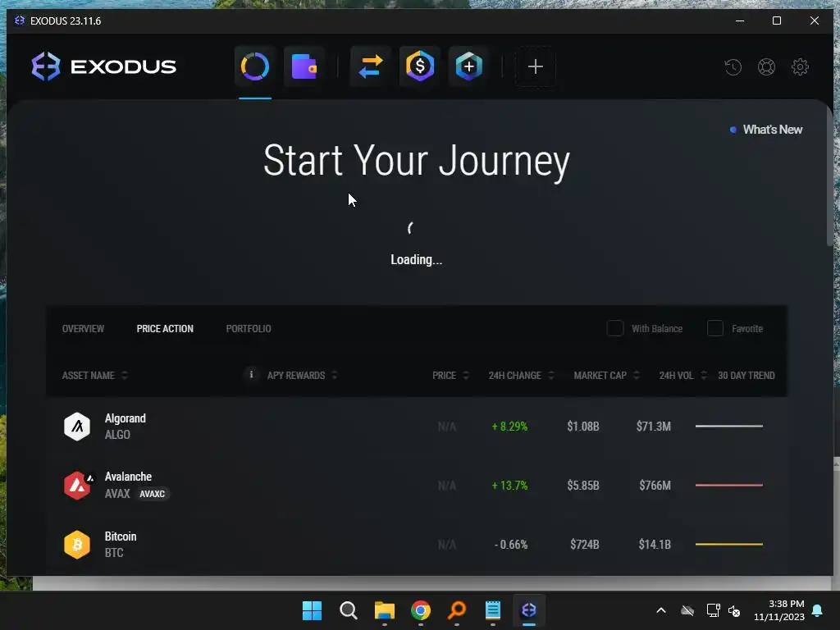The image size is (840, 630).
Task: Open the Windows Start menu
Action: click(x=312, y=610)
